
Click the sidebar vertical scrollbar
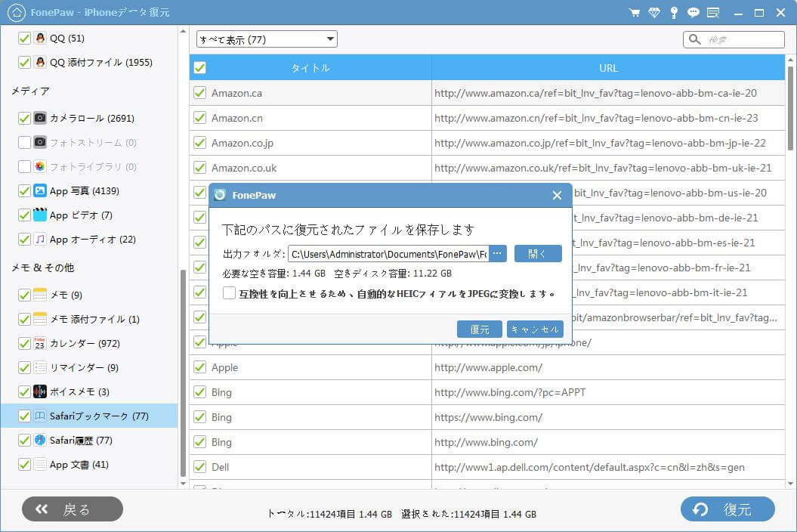click(183, 373)
